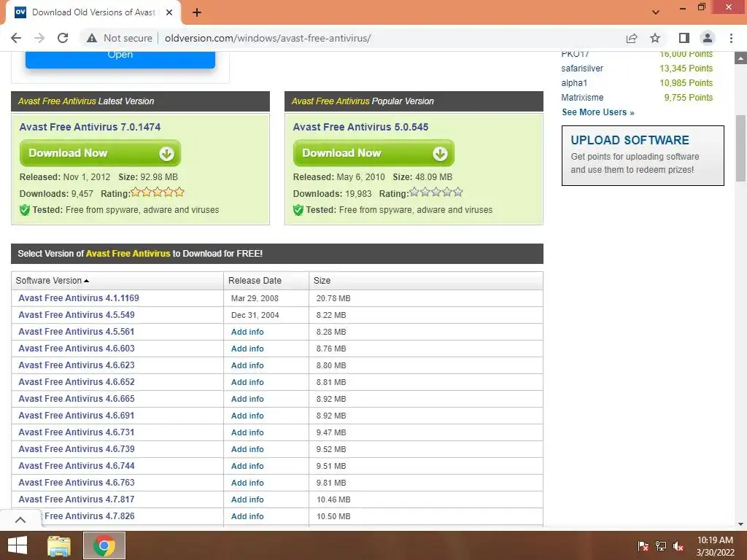Open See More Users link
Image resolution: width=747 pixels, height=560 pixels.
[598, 112]
